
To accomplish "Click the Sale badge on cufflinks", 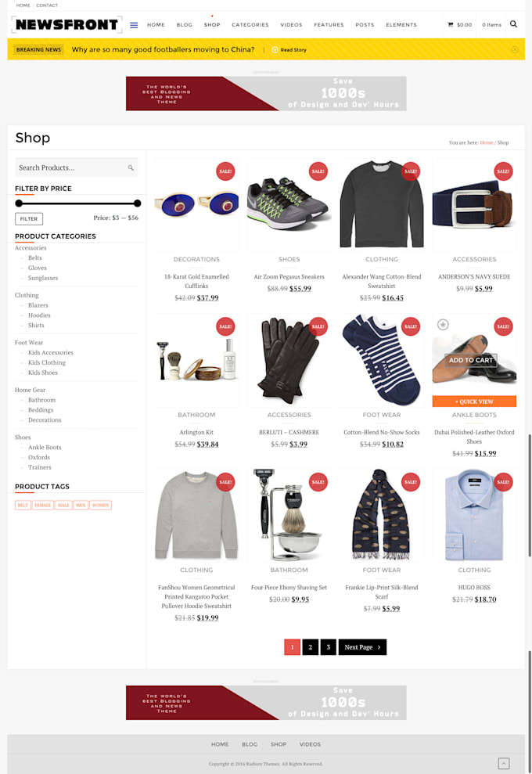I will [x=225, y=171].
